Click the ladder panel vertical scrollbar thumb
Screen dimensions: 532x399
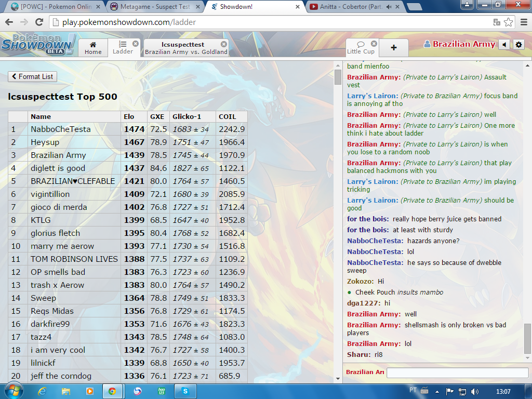point(338,77)
